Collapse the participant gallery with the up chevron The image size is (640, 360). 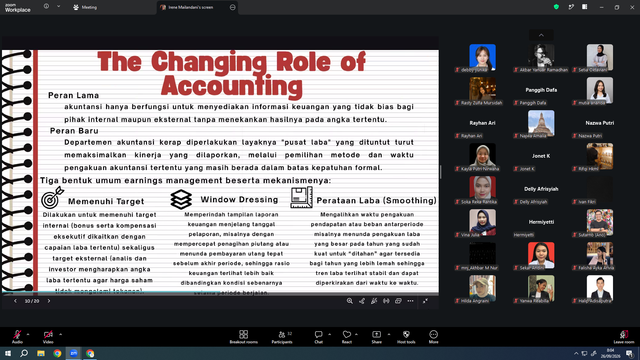click(x=541, y=35)
